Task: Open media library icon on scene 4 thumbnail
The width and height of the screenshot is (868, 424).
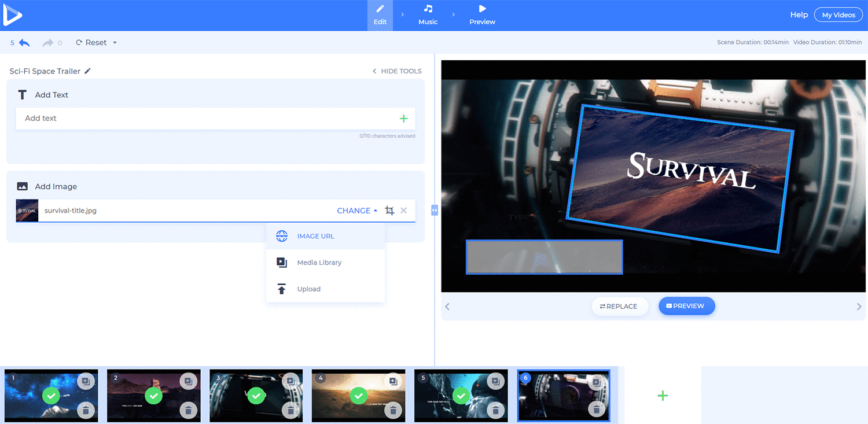Action: (392, 381)
